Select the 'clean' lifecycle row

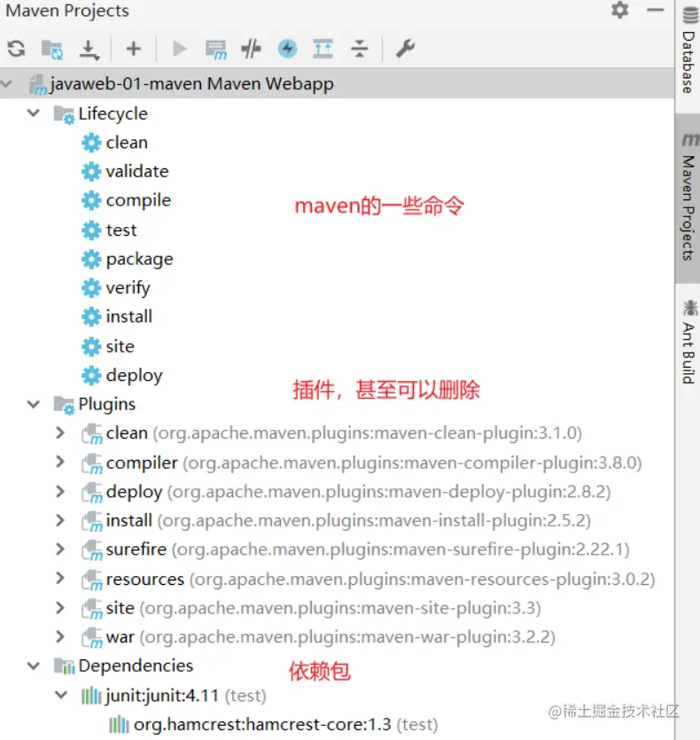pyautogui.click(x=337, y=143)
